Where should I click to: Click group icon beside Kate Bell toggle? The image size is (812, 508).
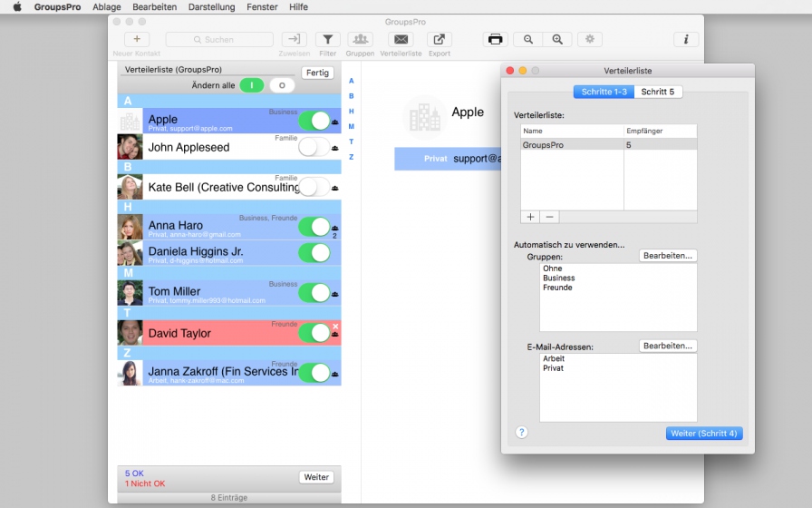(335, 188)
